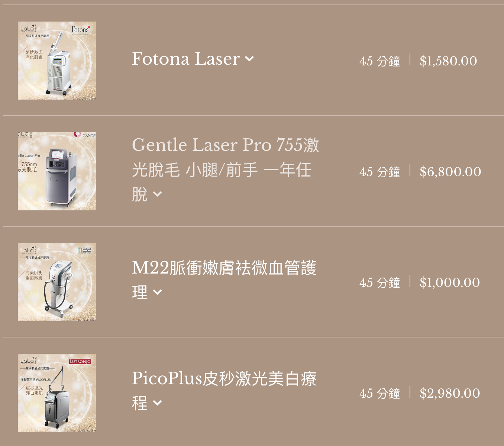The width and height of the screenshot is (504, 446).
Task: Click the $1,580.00 price for Fotona
Action: coord(448,61)
